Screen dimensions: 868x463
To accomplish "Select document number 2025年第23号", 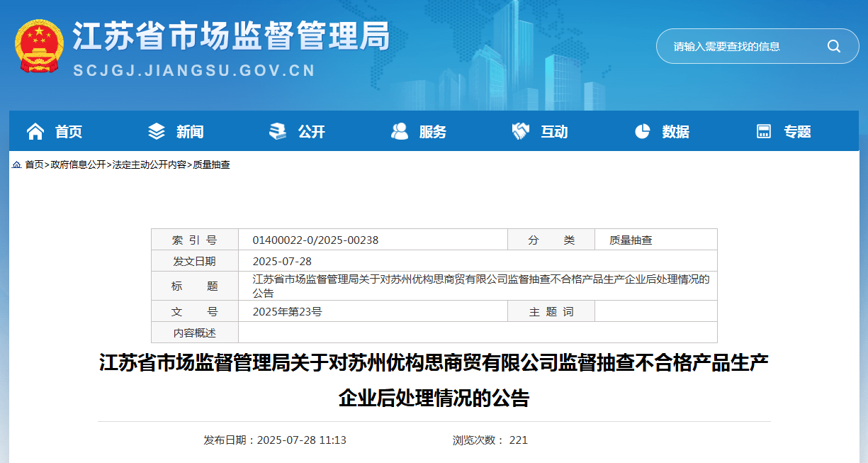I will coord(287,311).
